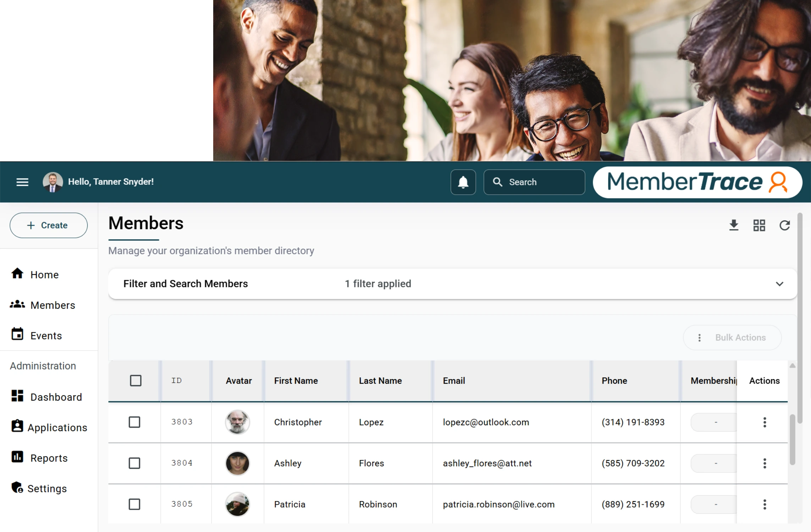This screenshot has height=532, width=811.
Task: Sort members by Last Name column
Action: pos(380,381)
